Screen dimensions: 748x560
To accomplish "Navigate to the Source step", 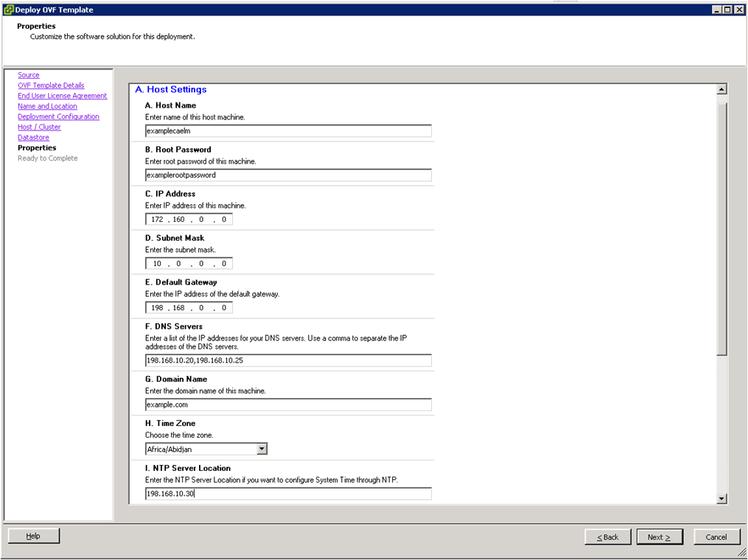I will 28,74.
